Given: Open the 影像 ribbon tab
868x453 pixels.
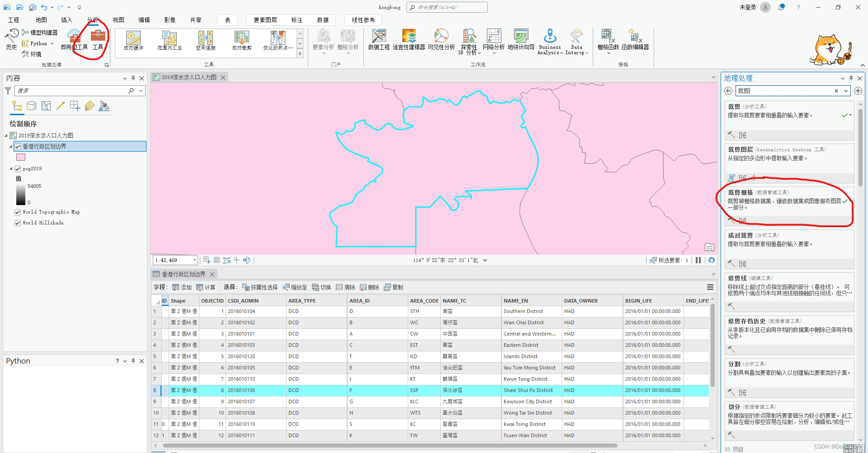Looking at the screenshot, I should (x=170, y=20).
